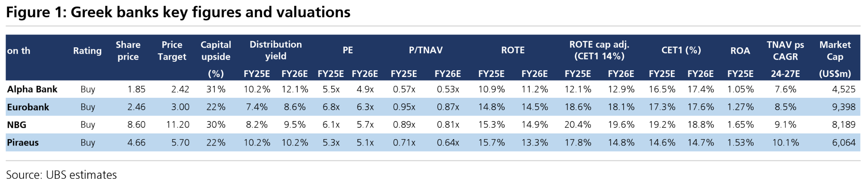This screenshot has width=868, height=182.
Task: Click the figure title heading text
Action: [178, 12]
